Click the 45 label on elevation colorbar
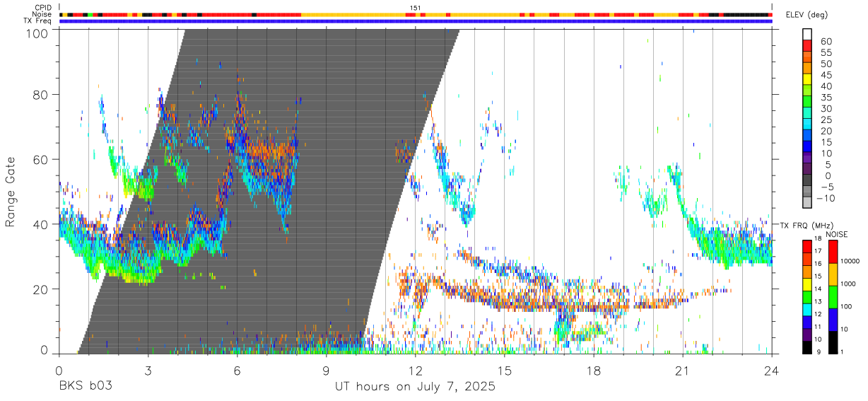Viewport: 868px width, 401px height. (826, 75)
